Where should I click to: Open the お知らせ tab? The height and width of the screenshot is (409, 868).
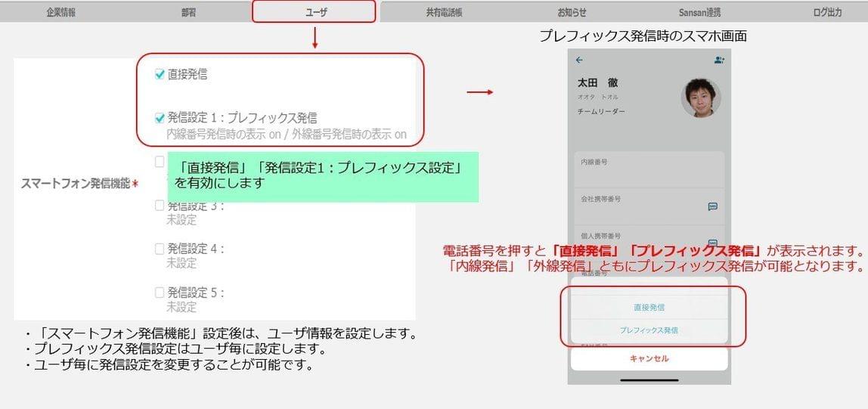click(x=572, y=12)
